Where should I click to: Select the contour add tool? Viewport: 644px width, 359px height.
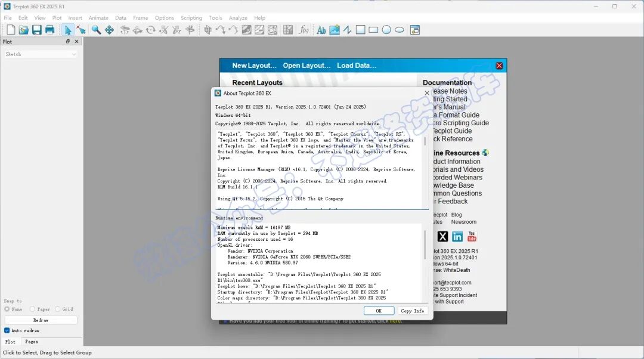pyautogui.click(x=246, y=30)
